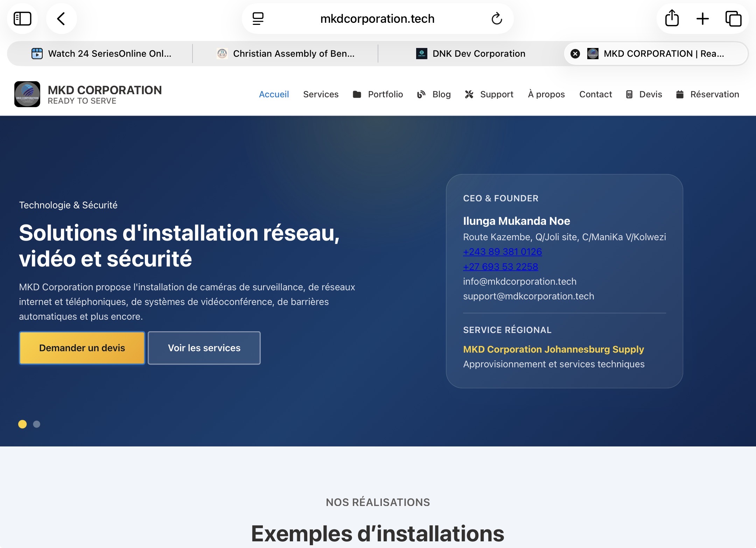Click the Exemples d'installations heading
This screenshot has width=756, height=548.
point(378,534)
